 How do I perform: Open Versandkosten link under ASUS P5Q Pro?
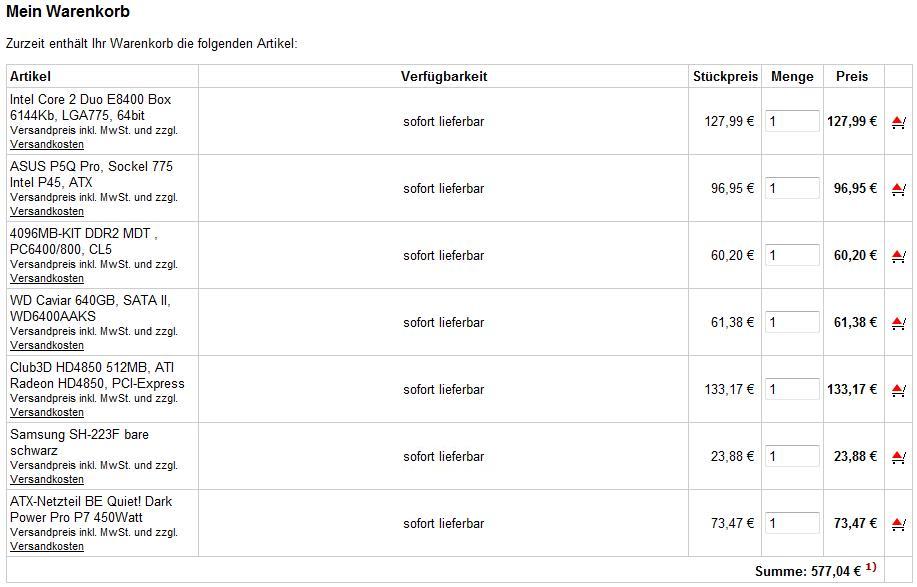click(x=47, y=211)
